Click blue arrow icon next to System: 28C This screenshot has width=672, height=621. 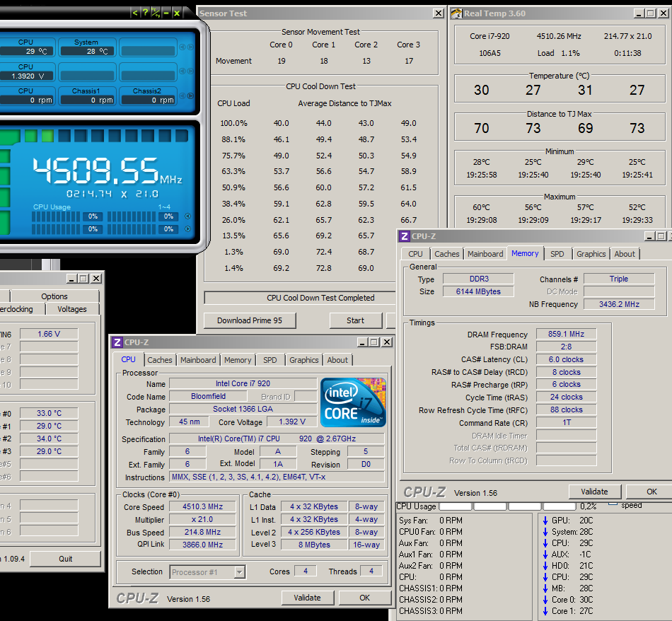point(545,532)
